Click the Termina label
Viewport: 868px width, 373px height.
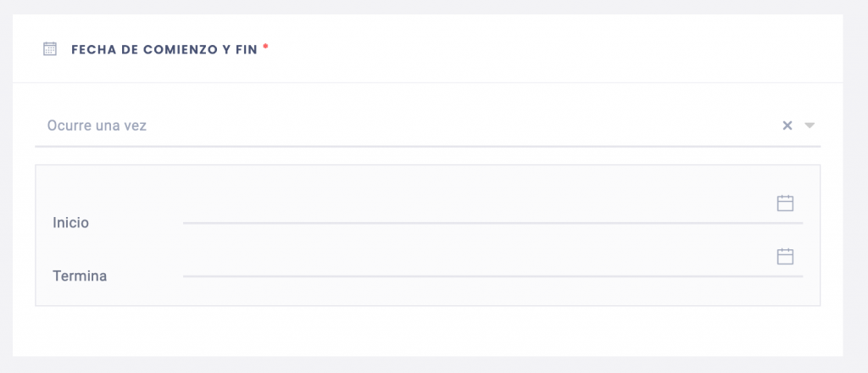click(x=80, y=276)
